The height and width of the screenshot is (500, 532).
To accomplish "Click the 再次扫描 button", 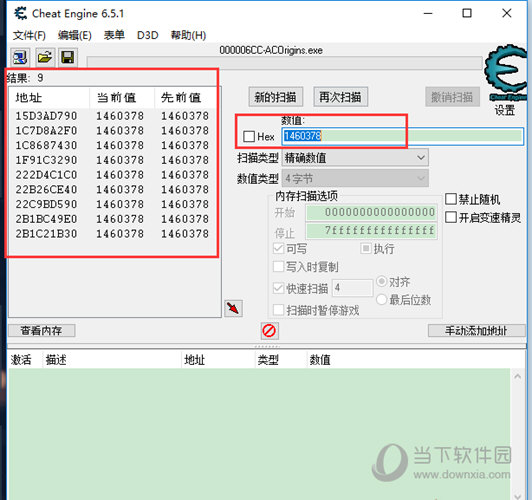I will pyautogui.click(x=340, y=97).
